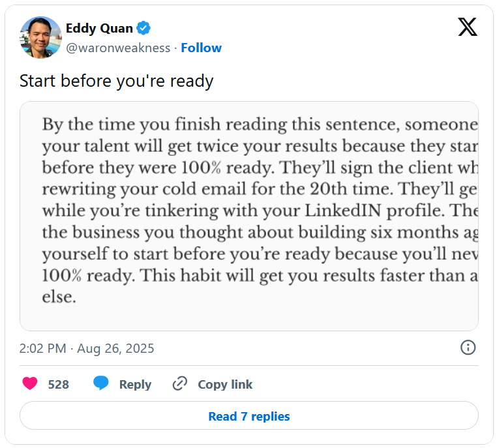Click the blue verified badge beside Eddy Quan
Viewport: 497px width, 448px height.
pyautogui.click(x=143, y=28)
